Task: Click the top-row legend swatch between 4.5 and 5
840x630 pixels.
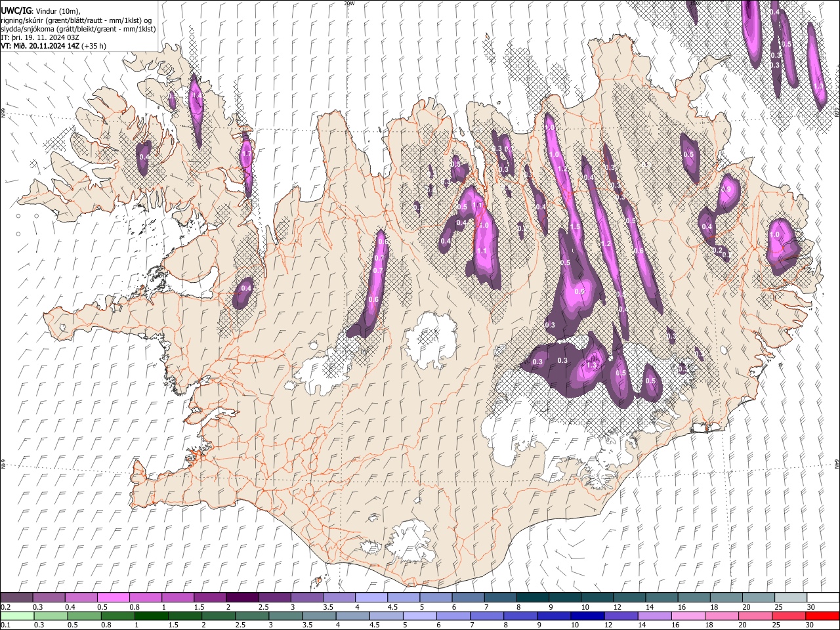Action: tap(403, 597)
